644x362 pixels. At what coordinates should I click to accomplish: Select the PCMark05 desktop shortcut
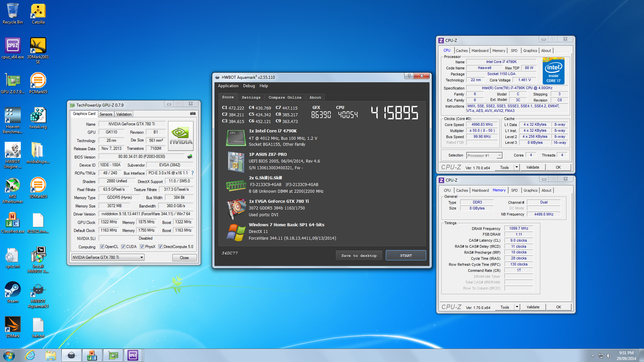(38, 83)
